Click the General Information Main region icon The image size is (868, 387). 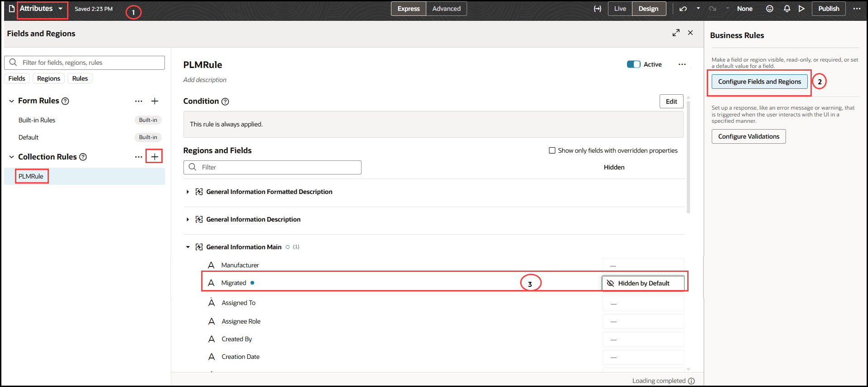(199, 247)
